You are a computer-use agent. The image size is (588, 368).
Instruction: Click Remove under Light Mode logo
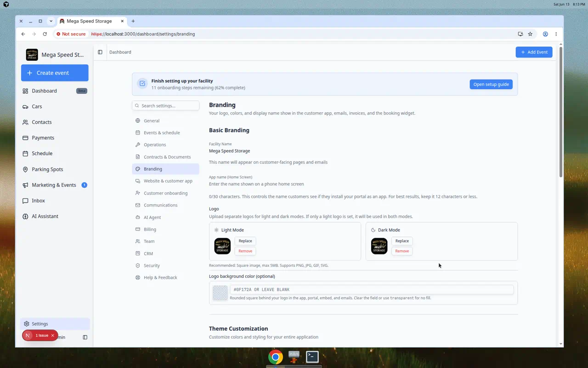(x=245, y=251)
